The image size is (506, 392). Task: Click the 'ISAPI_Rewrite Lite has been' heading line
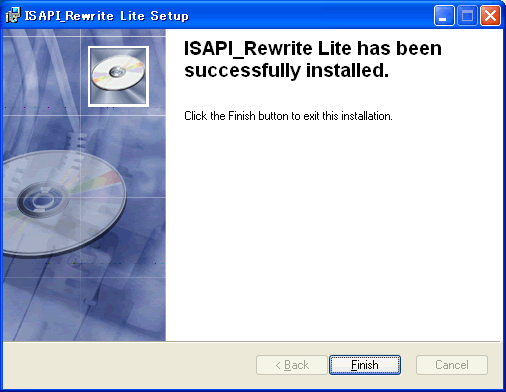(x=313, y=48)
